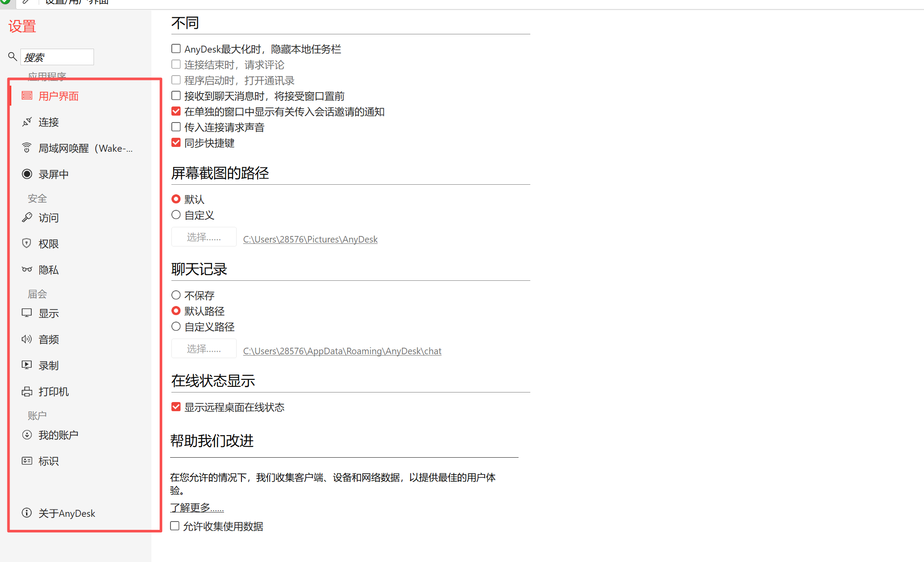Click the Printer (打印机) icon

point(27,391)
